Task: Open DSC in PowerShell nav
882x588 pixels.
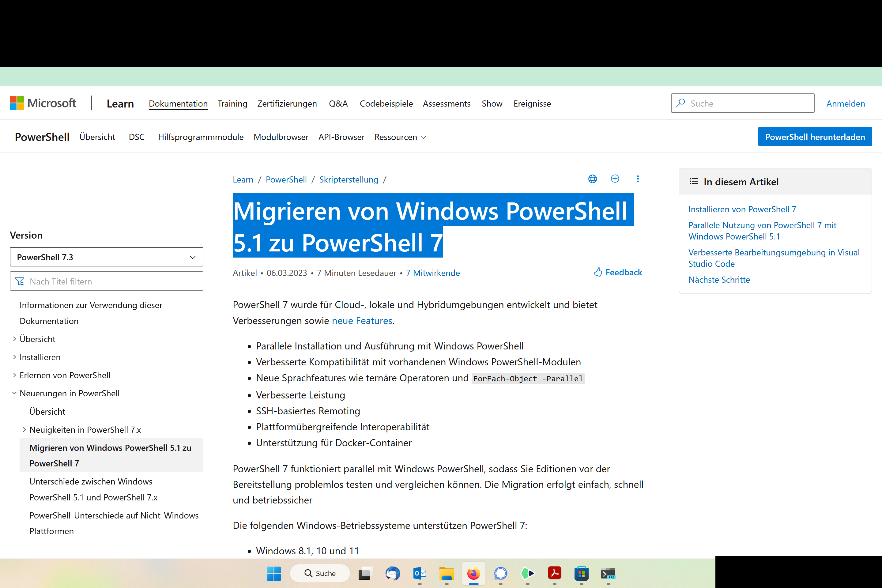Action: (x=137, y=137)
